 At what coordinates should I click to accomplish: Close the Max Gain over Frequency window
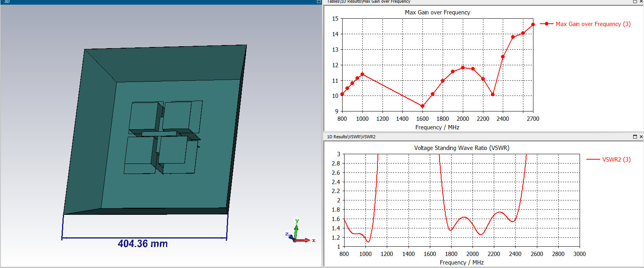tap(641, 2)
